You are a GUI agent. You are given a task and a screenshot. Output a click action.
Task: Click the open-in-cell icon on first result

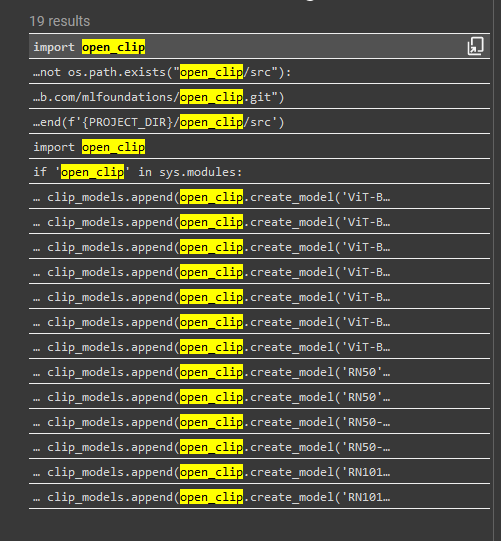(x=475, y=46)
